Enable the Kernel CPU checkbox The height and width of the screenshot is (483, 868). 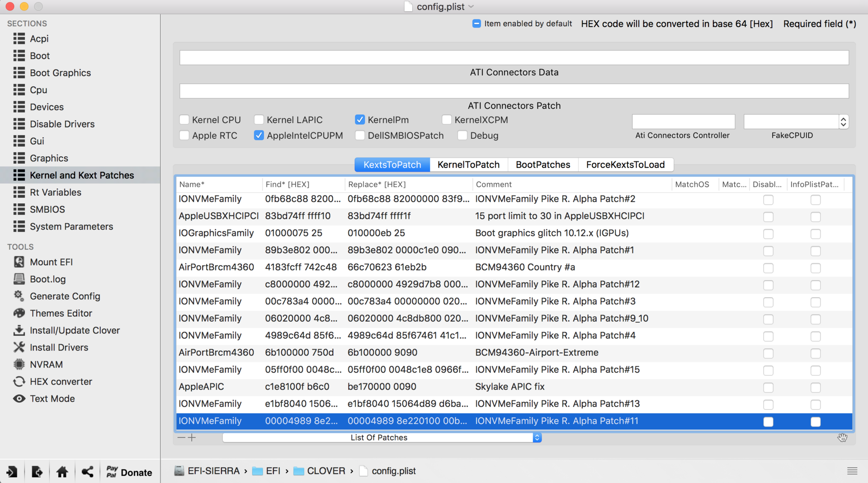(184, 120)
